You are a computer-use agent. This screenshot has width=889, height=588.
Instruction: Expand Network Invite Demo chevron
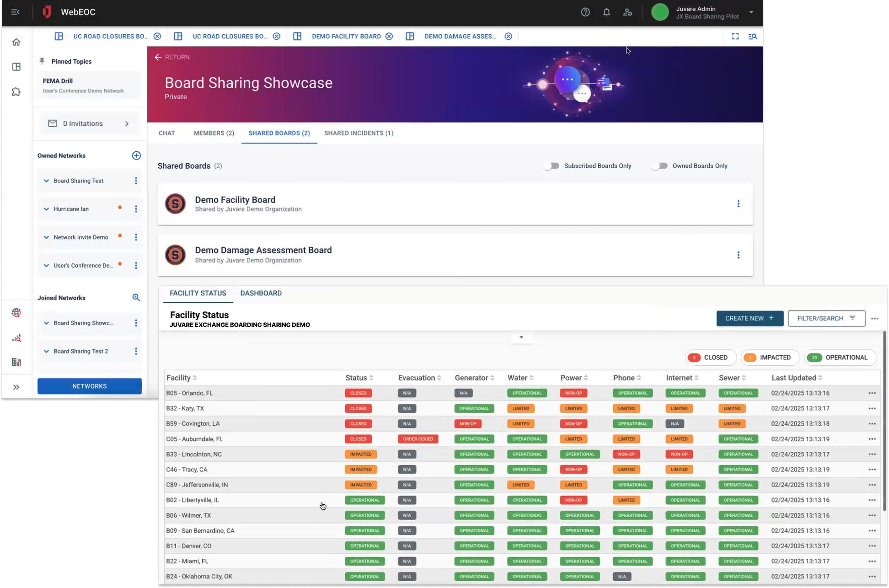(46, 237)
